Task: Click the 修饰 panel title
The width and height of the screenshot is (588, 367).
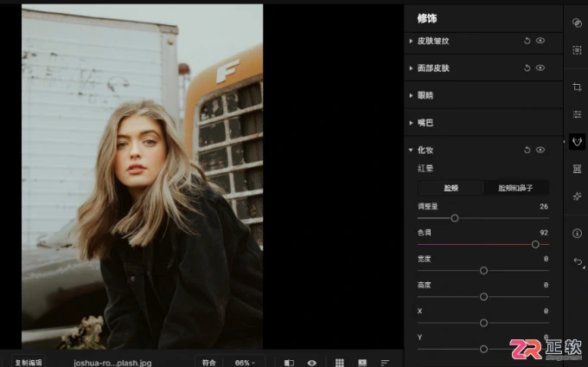Action: [x=427, y=18]
